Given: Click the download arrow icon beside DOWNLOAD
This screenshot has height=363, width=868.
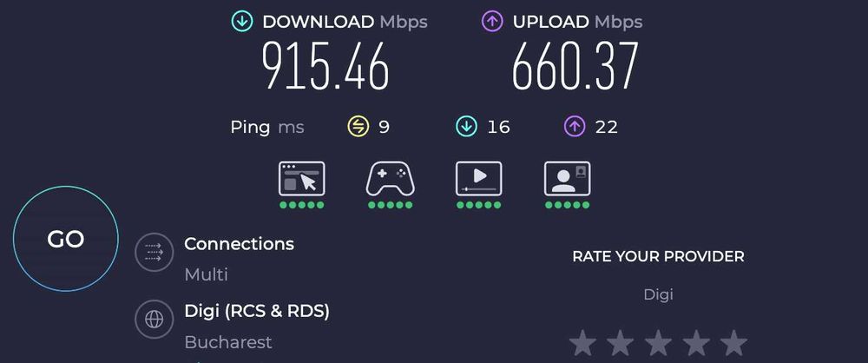Looking at the screenshot, I should tap(242, 22).
